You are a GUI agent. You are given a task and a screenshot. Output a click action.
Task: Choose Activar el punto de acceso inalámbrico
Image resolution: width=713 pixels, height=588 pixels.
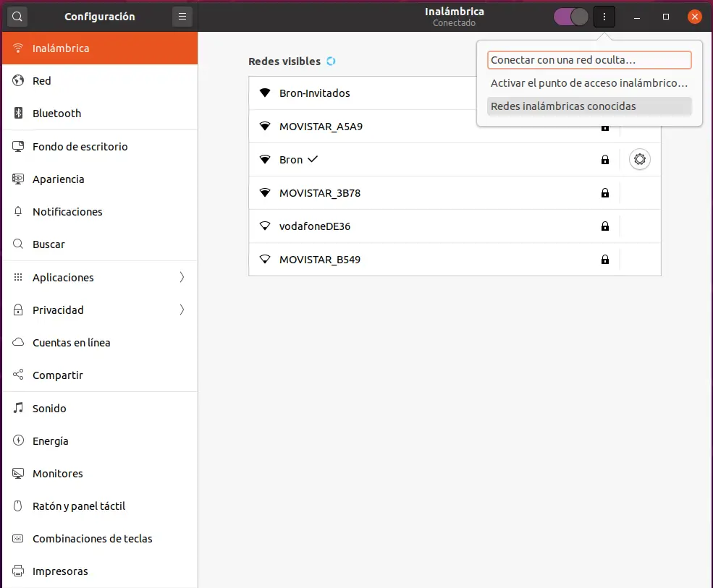pos(589,83)
